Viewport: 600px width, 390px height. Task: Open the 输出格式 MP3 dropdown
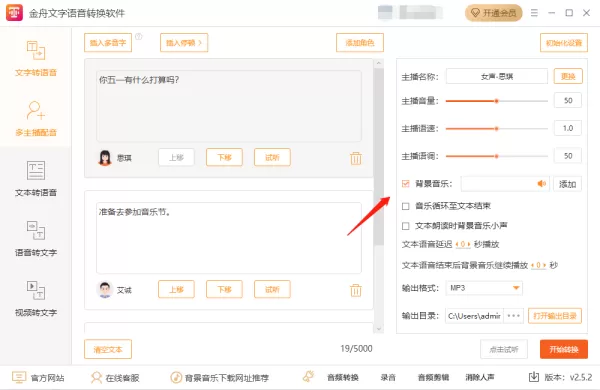[x=484, y=288]
